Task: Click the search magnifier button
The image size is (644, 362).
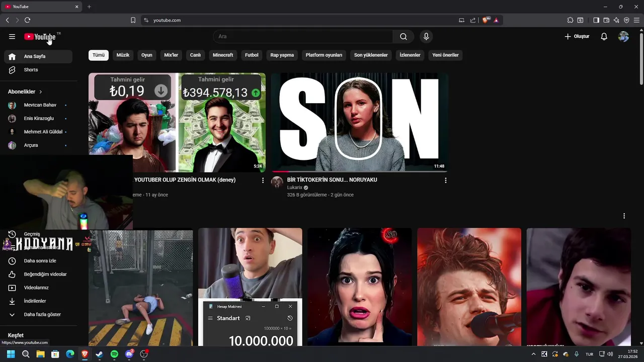Action: [404, 37]
